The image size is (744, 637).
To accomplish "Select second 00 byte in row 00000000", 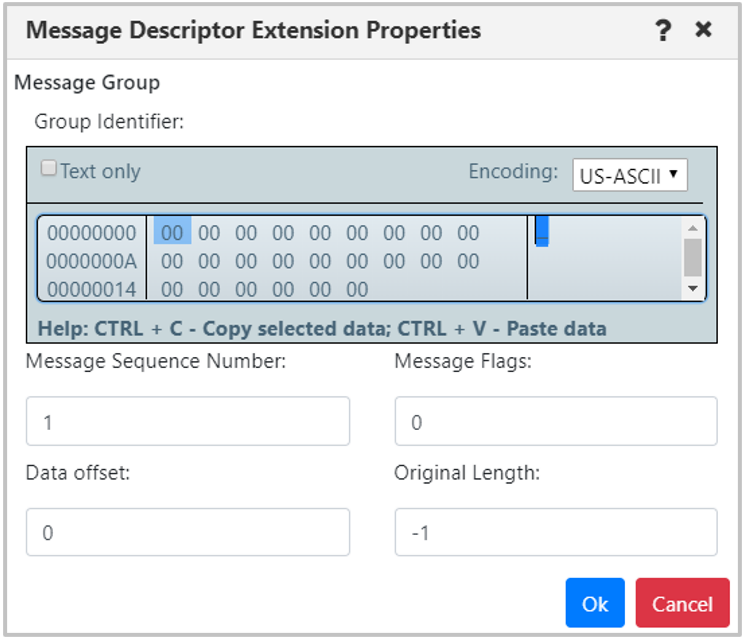I will click(x=209, y=233).
